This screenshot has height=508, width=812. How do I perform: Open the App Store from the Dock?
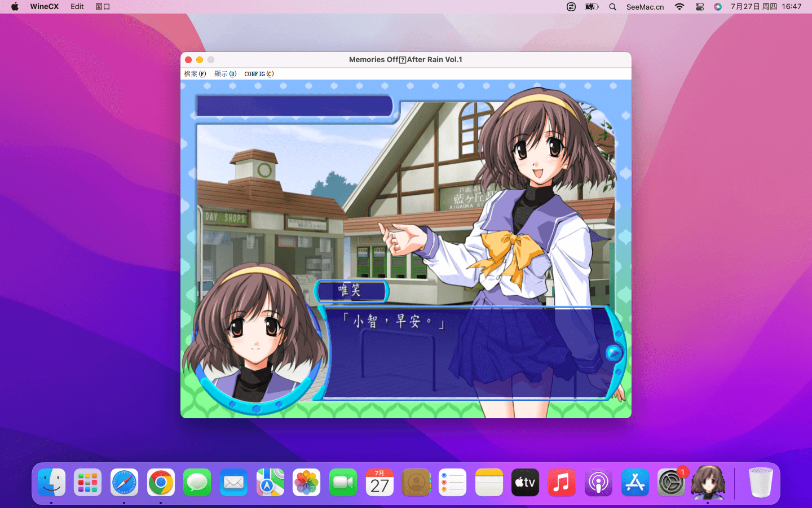point(635,483)
